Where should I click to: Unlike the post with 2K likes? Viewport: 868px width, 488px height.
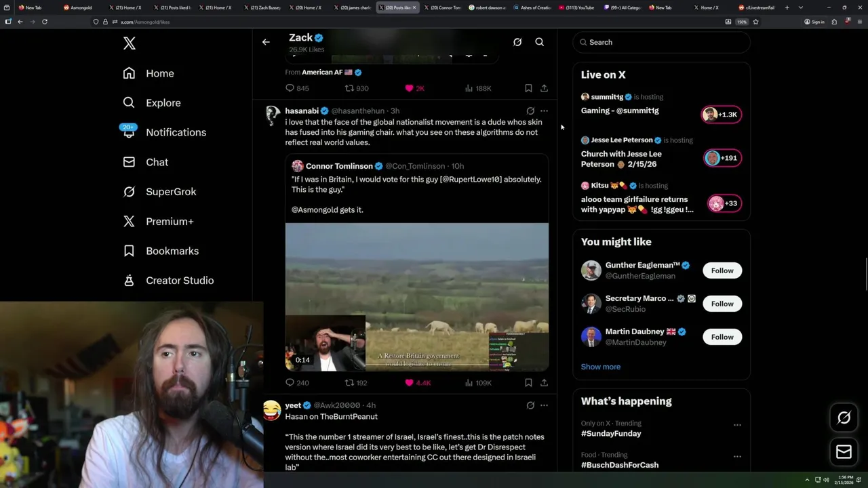[414, 88]
